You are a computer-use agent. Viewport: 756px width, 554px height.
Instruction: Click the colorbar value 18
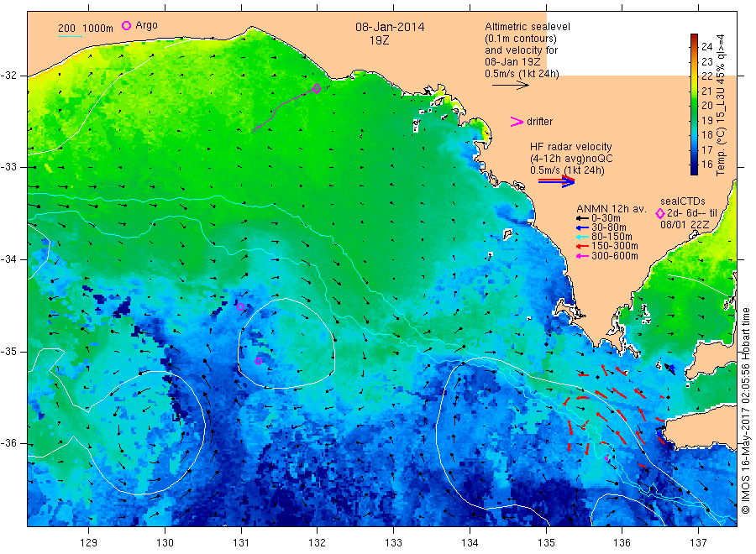click(706, 135)
